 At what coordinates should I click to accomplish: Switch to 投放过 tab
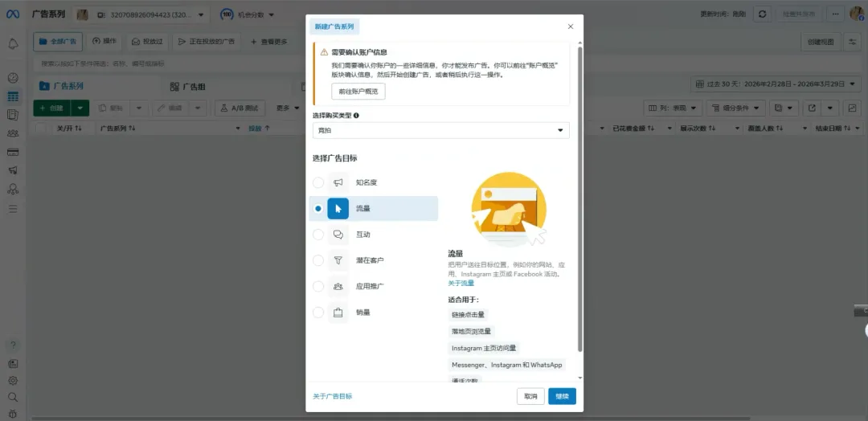[x=147, y=42]
